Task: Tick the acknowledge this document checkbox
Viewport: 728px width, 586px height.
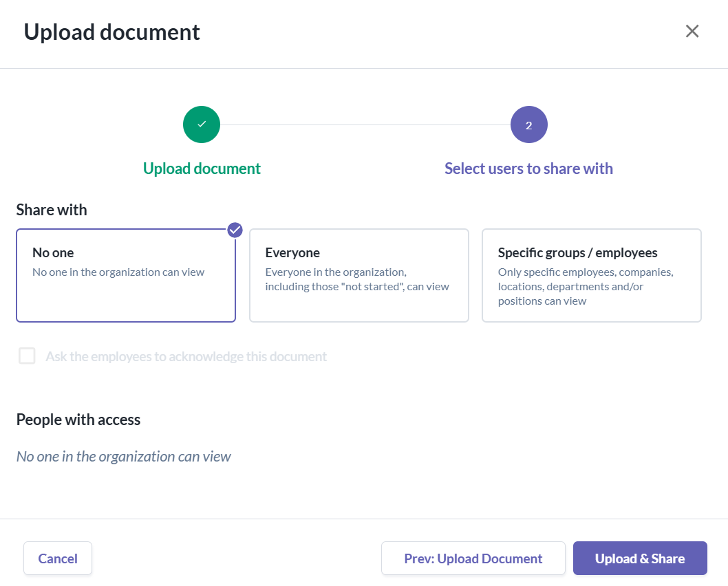Action: (x=27, y=356)
